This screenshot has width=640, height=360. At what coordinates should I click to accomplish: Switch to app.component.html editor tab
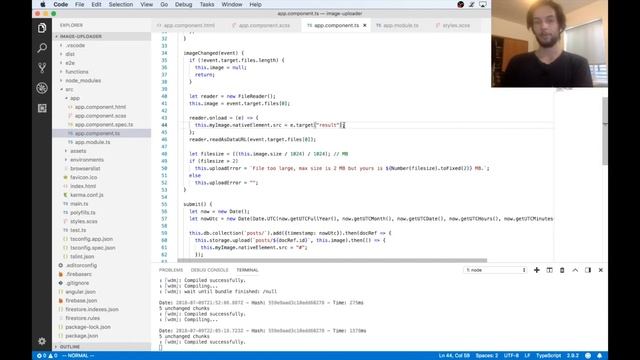coord(186,25)
